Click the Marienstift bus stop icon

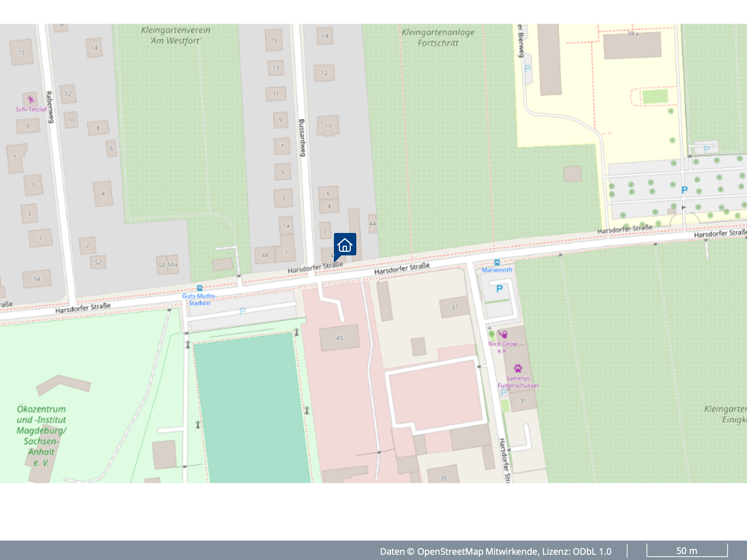pyautogui.click(x=497, y=262)
